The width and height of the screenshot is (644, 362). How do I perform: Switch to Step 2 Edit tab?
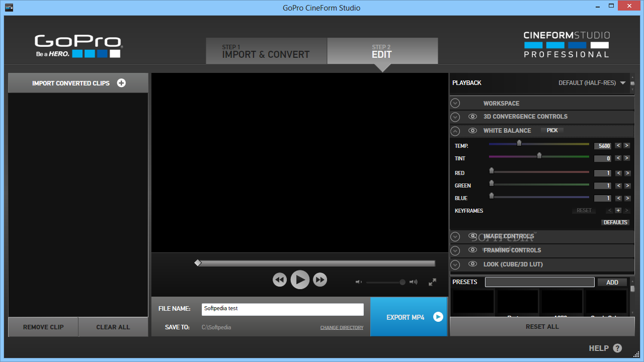pyautogui.click(x=382, y=51)
